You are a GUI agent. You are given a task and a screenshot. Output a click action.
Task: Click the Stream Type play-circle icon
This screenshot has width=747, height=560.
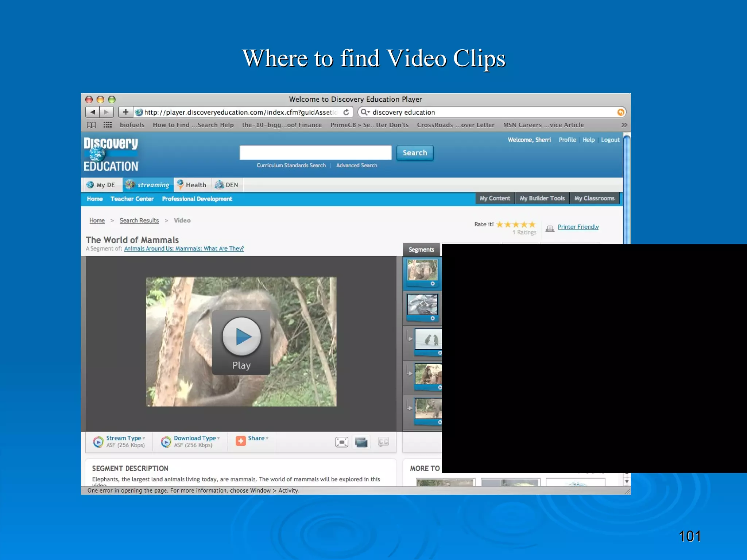pyautogui.click(x=98, y=442)
